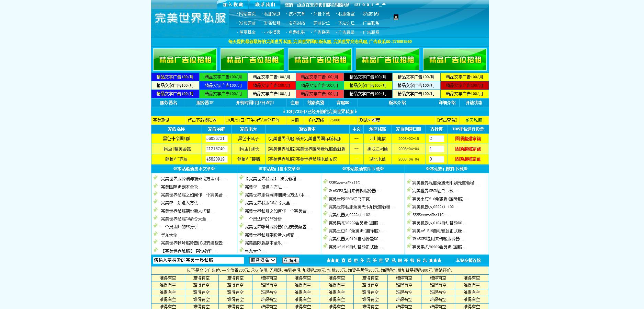Click the black 精品文字广告 cell in first row
The image size is (644, 309).
(368, 77)
